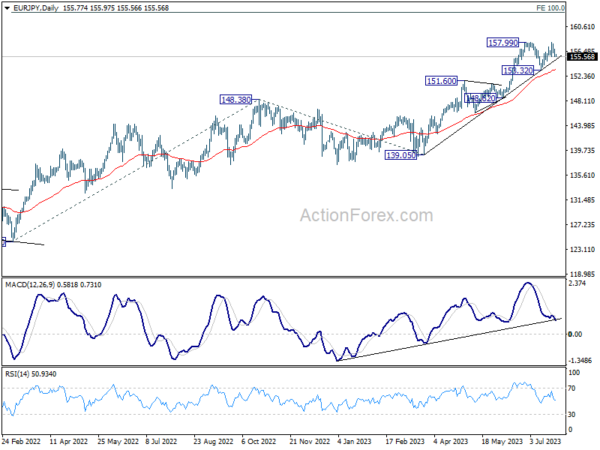The image size is (600, 450).
Task: Click the 160.610 price axis value
Action: pyautogui.click(x=582, y=27)
